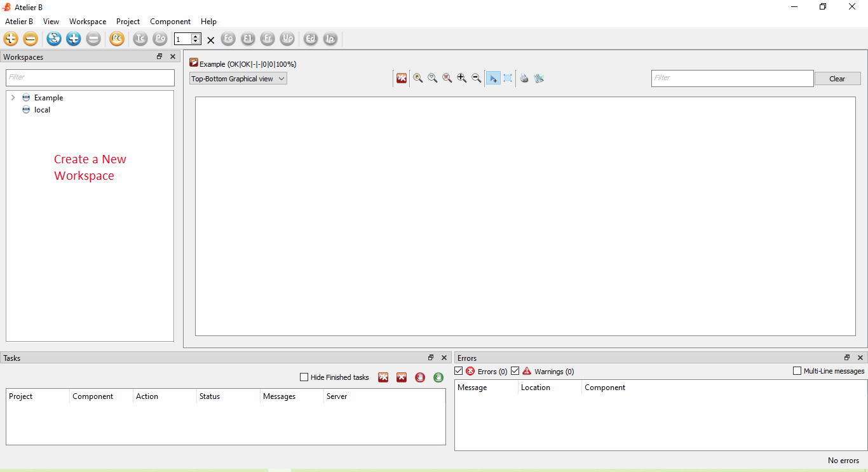Click the orange minus remove workspace icon
The image size is (868, 472).
point(31,39)
